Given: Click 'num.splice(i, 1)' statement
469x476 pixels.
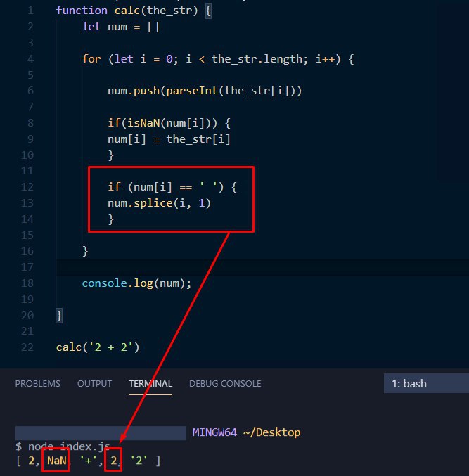Looking at the screenshot, I should point(159,202).
